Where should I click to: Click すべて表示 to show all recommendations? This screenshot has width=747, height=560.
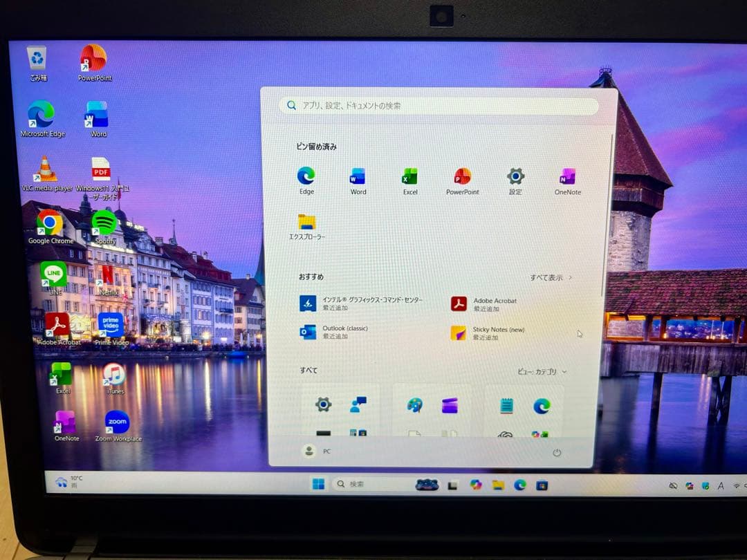point(551,277)
